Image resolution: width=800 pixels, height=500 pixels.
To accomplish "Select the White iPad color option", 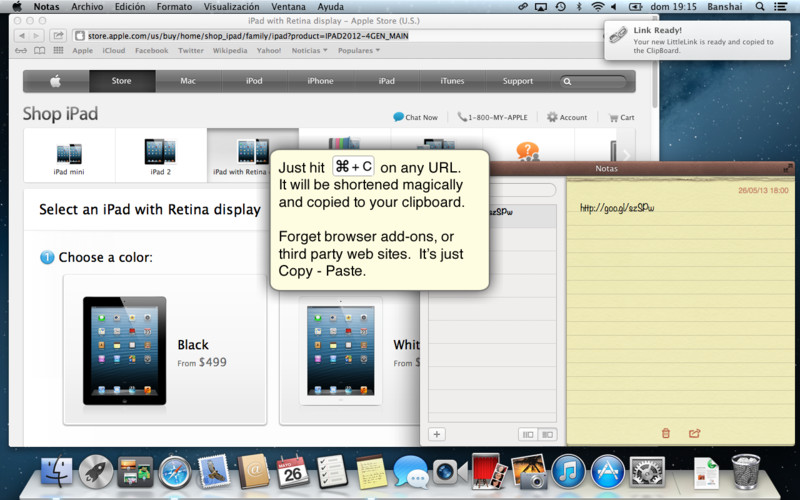I will [350, 350].
